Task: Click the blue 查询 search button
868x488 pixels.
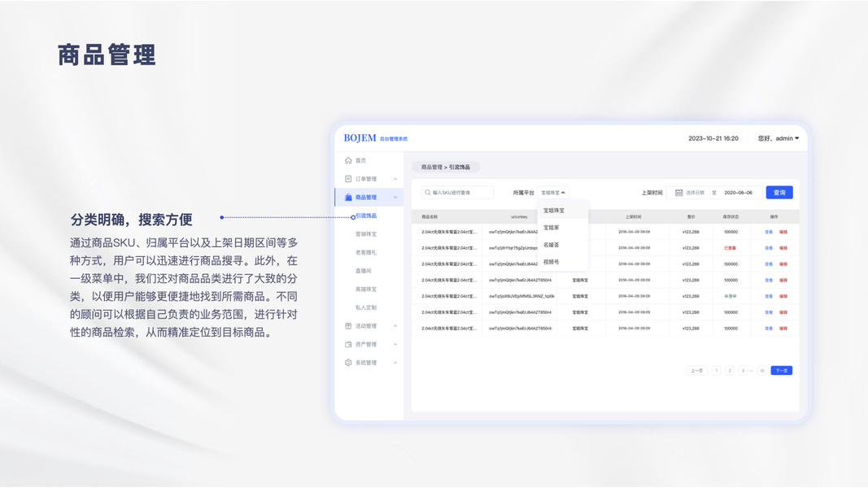Action: (779, 193)
